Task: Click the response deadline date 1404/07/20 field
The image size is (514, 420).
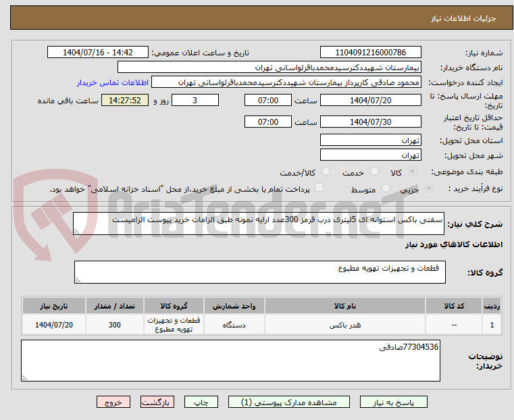Action: [x=370, y=100]
